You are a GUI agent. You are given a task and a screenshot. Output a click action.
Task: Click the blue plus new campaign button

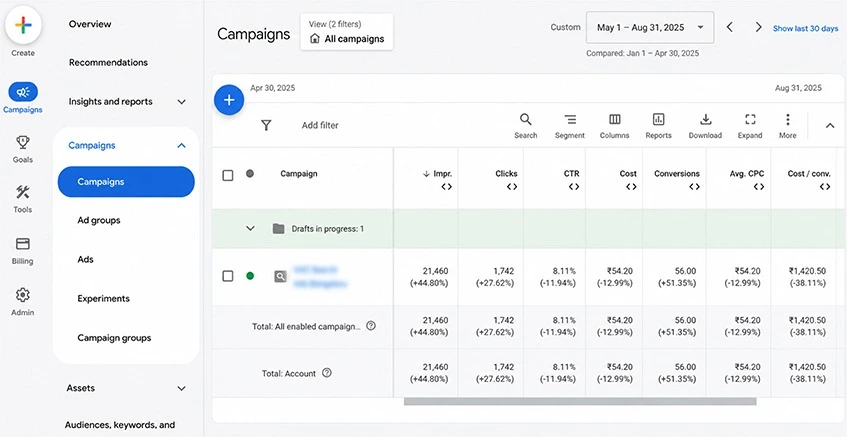(229, 100)
